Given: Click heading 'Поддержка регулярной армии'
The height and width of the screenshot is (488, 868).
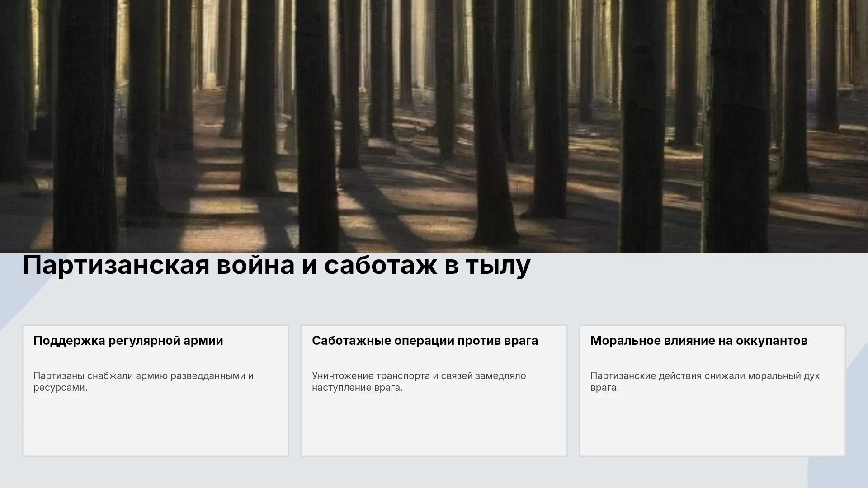Looking at the screenshot, I should click(128, 341).
